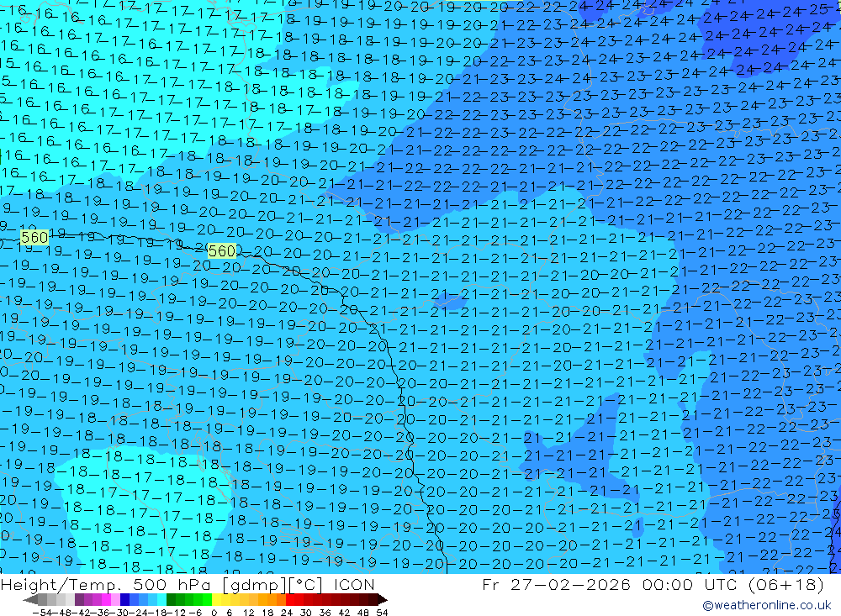
Task: Click the magenta legend swatch above -36
Action: tap(106, 599)
